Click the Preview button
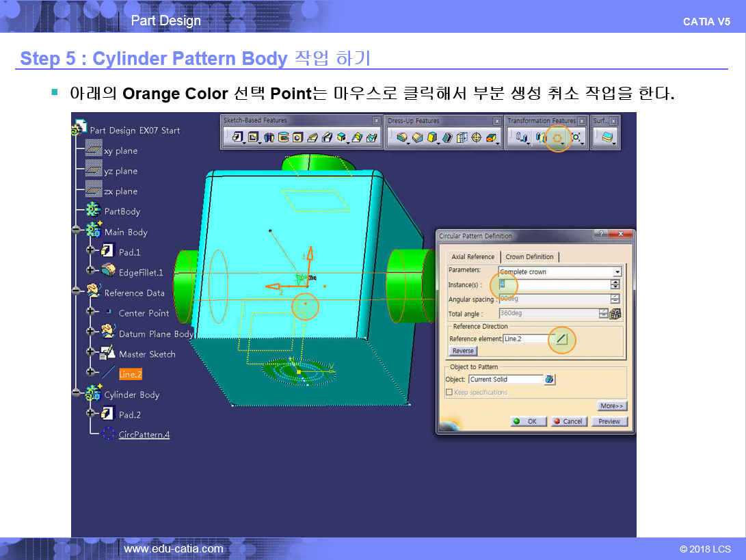The height and width of the screenshot is (560, 746). 609,421
